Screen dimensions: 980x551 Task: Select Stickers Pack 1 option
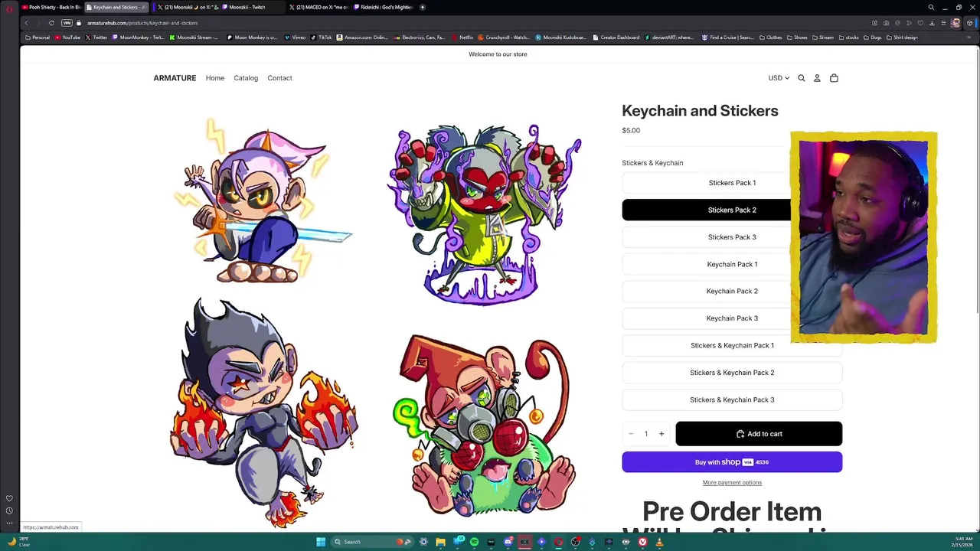point(732,183)
